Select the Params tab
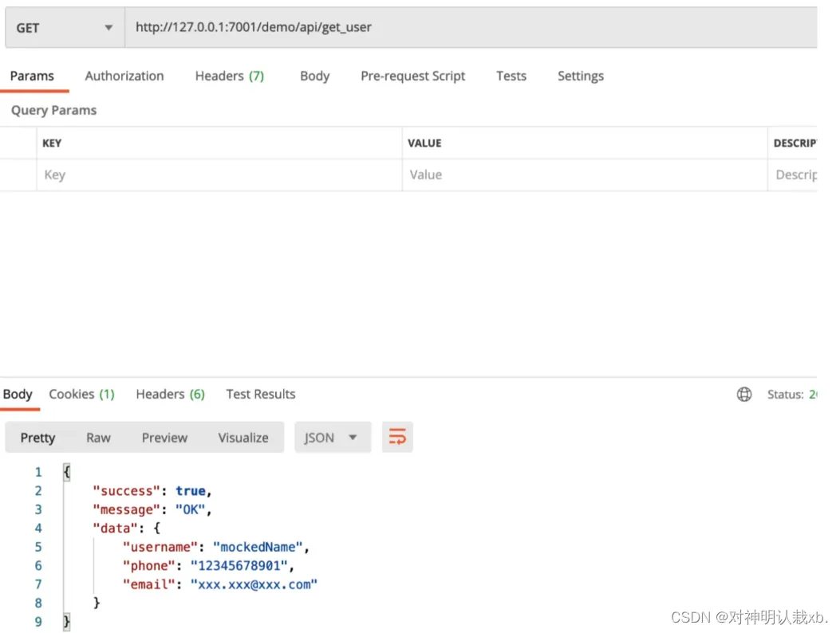This screenshot has height=633, width=840. tap(32, 77)
